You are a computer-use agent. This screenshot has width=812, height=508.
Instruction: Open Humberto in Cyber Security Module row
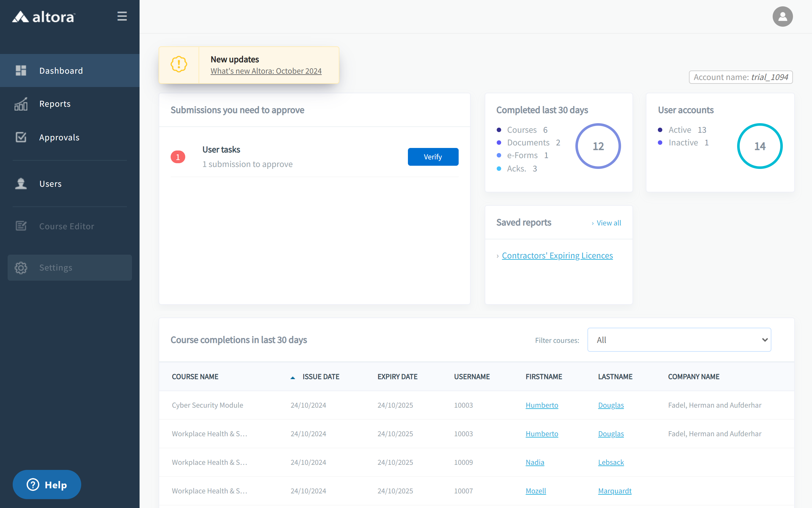pyautogui.click(x=541, y=405)
